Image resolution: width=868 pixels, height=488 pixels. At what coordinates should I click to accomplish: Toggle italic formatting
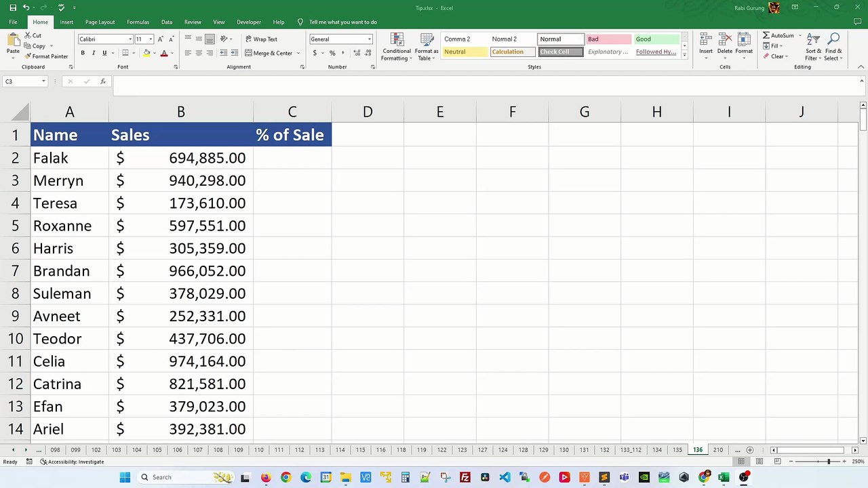(x=94, y=53)
